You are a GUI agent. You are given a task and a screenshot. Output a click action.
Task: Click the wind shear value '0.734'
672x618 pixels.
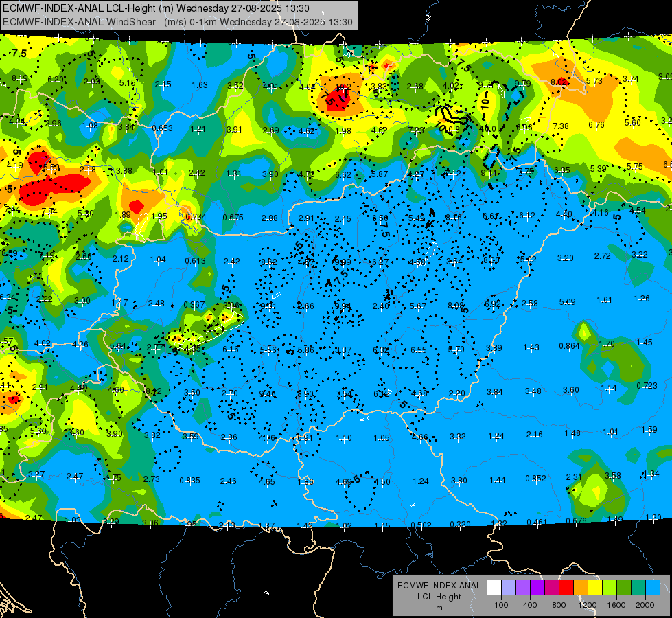pos(196,217)
